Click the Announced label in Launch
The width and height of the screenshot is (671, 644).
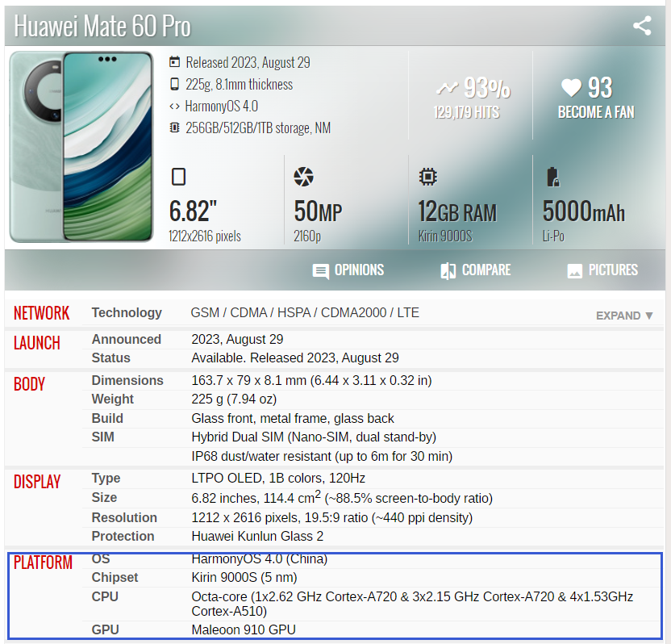[127, 339]
